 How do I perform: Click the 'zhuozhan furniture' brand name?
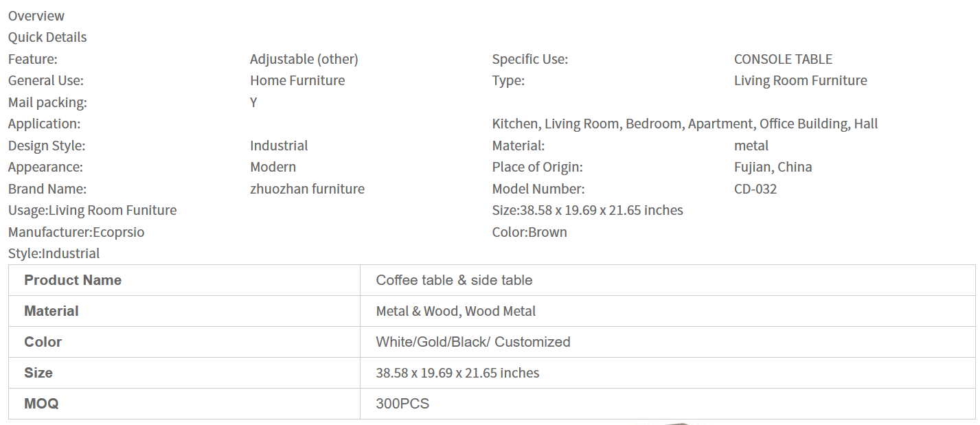[x=307, y=189]
